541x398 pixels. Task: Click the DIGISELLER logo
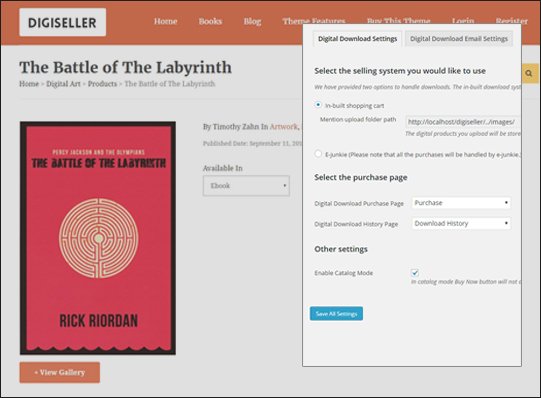(62, 22)
